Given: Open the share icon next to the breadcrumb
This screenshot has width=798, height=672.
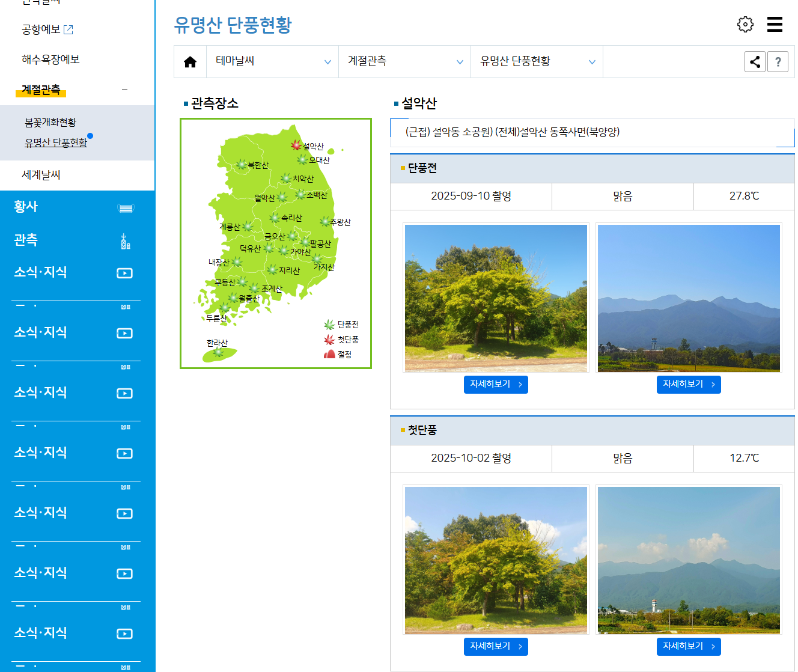Looking at the screenshot, I should pyautogui.click(x=755, y=61).
